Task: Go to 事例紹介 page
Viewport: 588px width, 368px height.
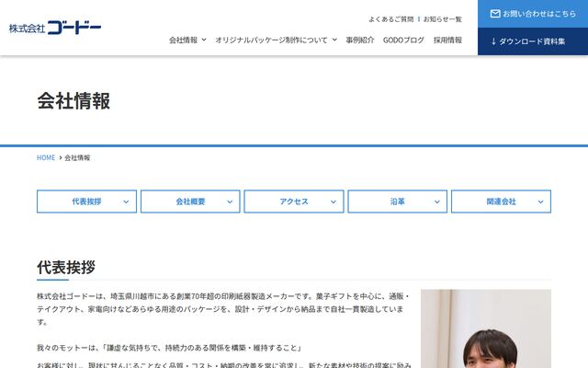Action: [360, 40]
